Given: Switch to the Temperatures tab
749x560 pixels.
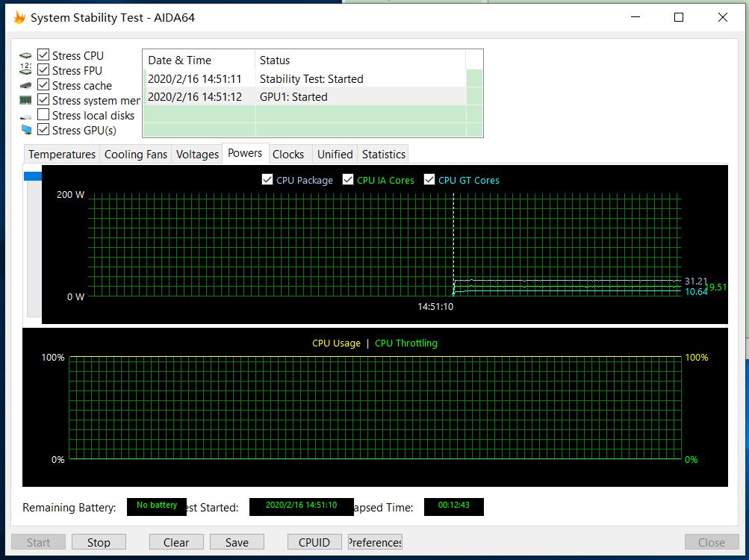Looking at the screenshot, I should pos(62,155).
